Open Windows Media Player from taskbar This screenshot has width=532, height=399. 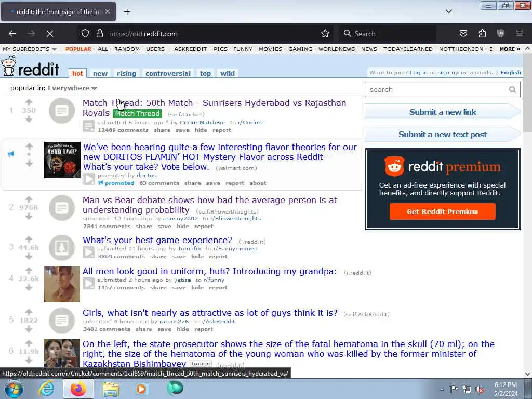(x=141, y=389)
